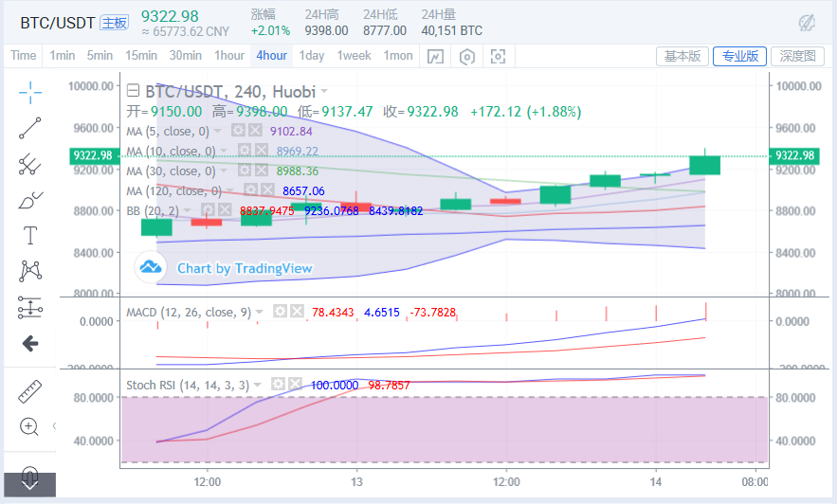Expand MA (30, close, 0) dropdown arrow

tap(224, 171)
